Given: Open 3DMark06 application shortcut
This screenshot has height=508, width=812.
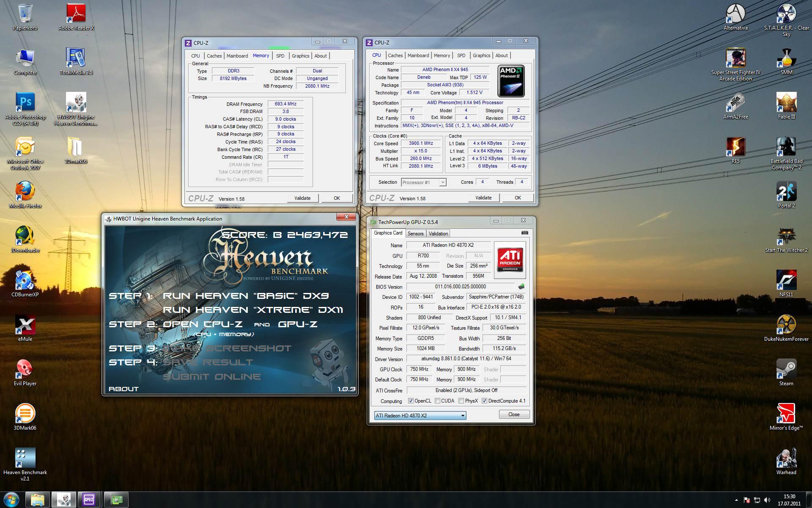Looking at the screenshot, I should pyautogui.click(x=25, y=417).
